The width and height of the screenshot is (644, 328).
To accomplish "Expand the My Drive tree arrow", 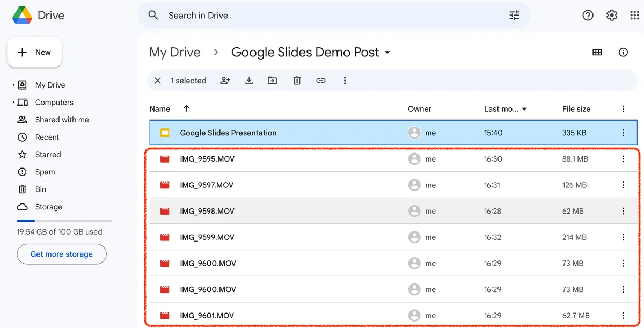I will 13,85.
